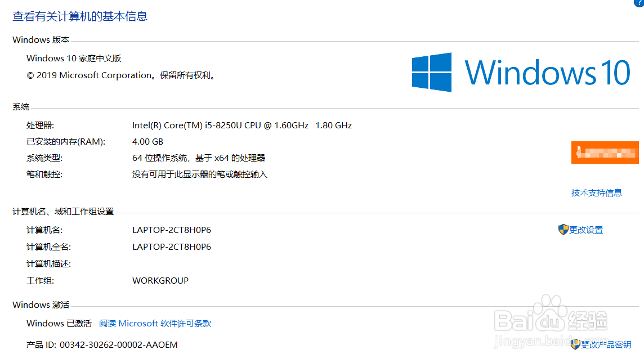Screen dimensions: 644x363
Task: Click the 已安装的内存(RAM) label
Action: tap(66, 142)
